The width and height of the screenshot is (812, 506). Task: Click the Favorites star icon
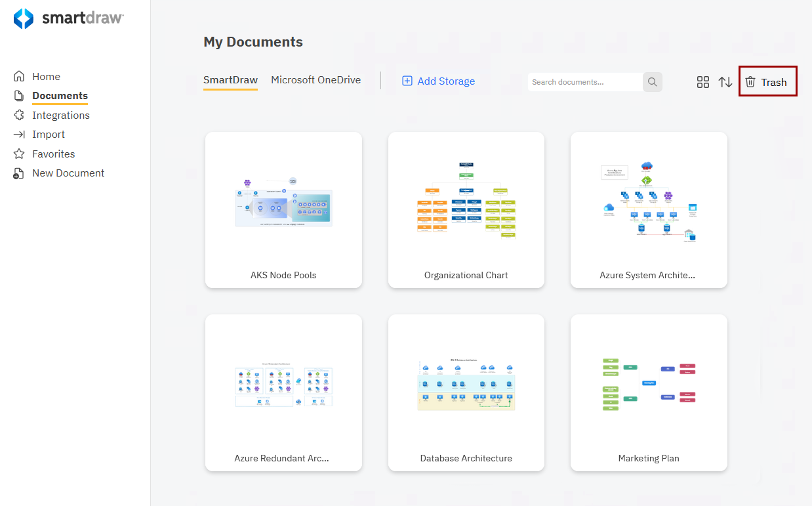[20, 154]
